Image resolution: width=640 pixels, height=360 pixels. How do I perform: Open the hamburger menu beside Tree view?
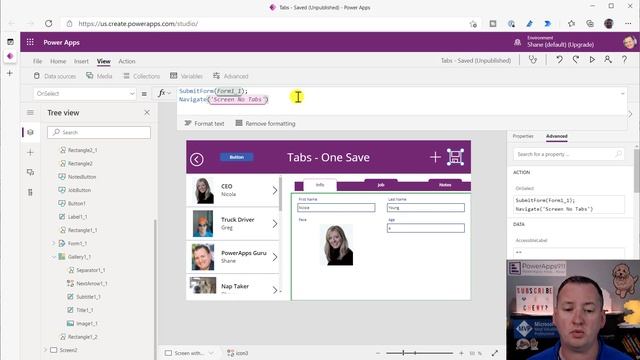[x=30, y=112]
